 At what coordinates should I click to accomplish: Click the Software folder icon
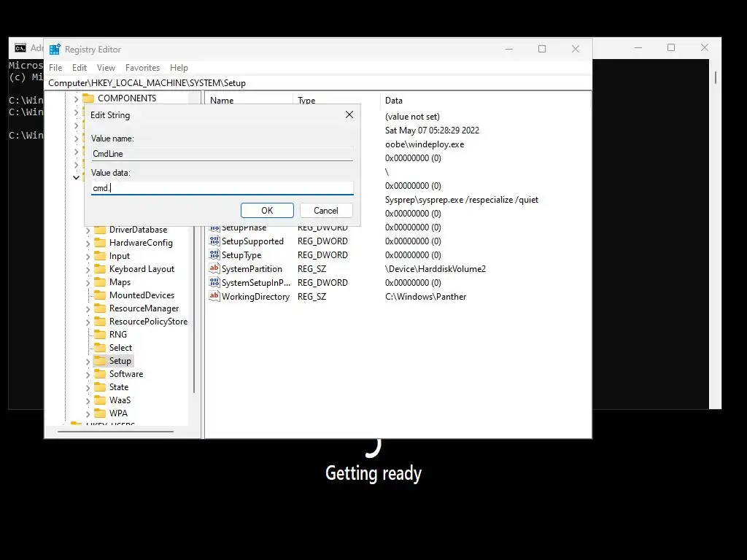[99, 374]
